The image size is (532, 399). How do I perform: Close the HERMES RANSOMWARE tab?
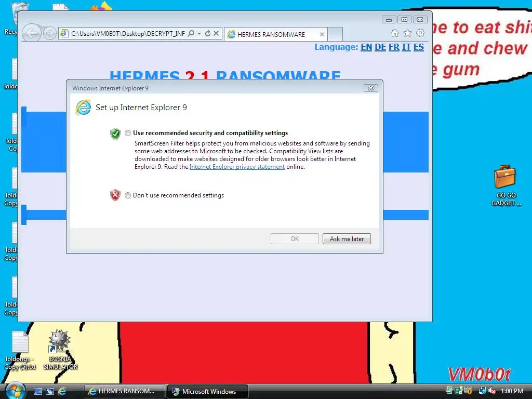(x=322, y=34)
